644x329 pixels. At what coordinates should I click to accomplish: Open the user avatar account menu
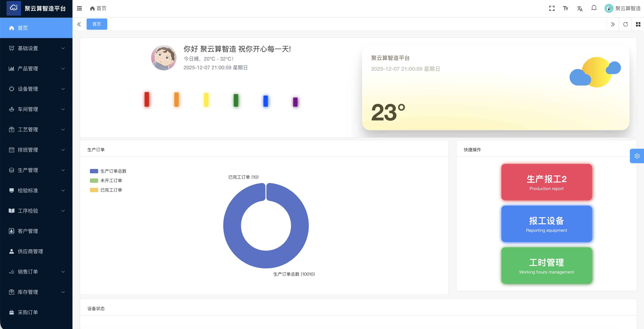point(608,8)
